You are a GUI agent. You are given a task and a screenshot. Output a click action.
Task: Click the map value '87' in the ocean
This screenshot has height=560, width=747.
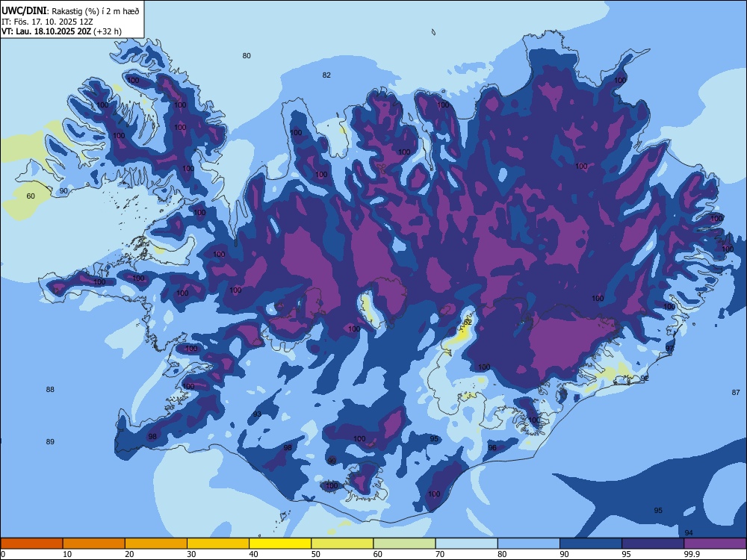pos(736,393)
